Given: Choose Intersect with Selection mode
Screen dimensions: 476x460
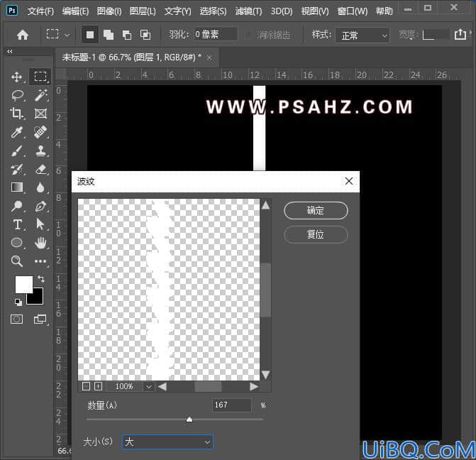Looking at the screenshot, I should (x=145, y=35).
